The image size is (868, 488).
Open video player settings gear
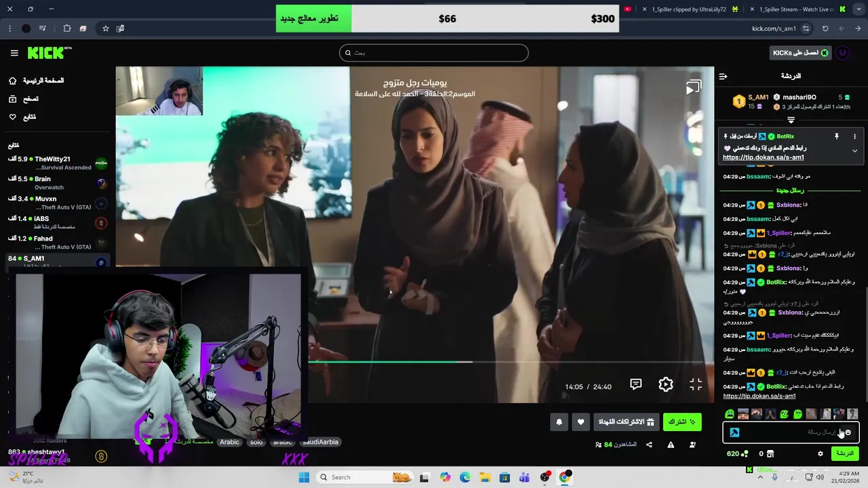(666, 384)
